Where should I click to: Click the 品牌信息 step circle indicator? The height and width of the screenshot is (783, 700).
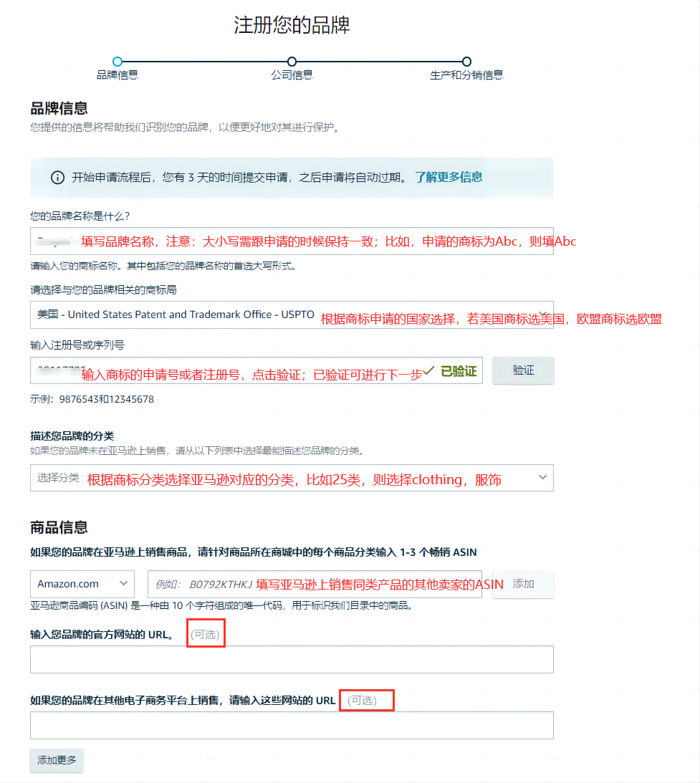coord(116,62)
